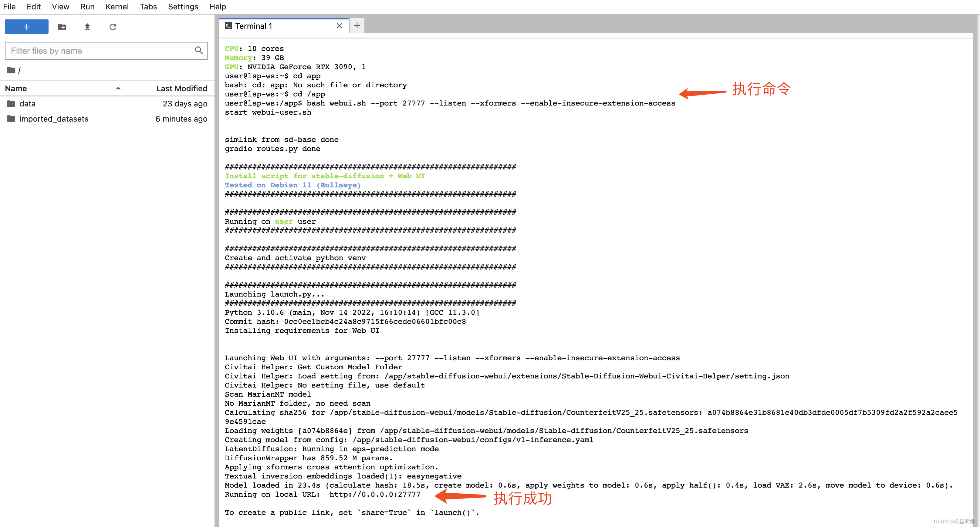Open the Settings menu
The width and height of the screenshot is (980, 527).
click(183, 6)
